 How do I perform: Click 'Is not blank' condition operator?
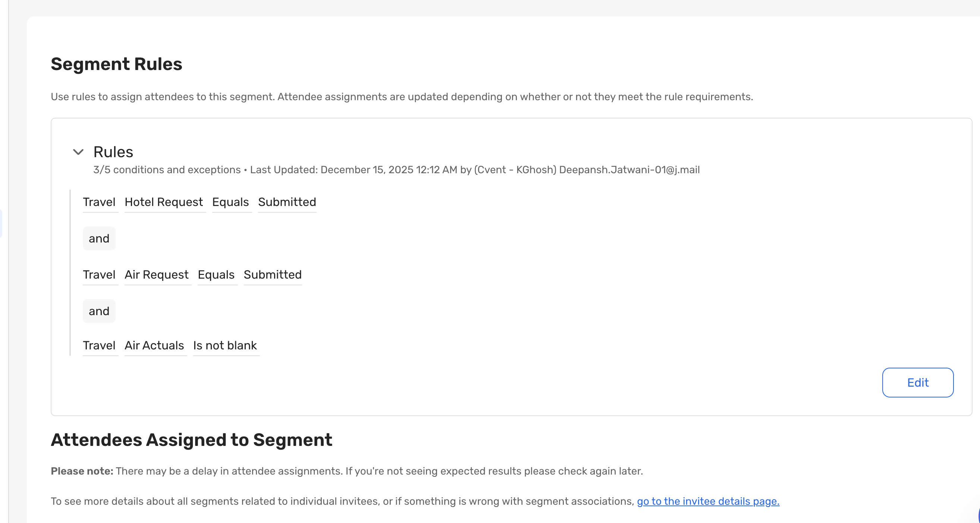(x=225, y=345)
